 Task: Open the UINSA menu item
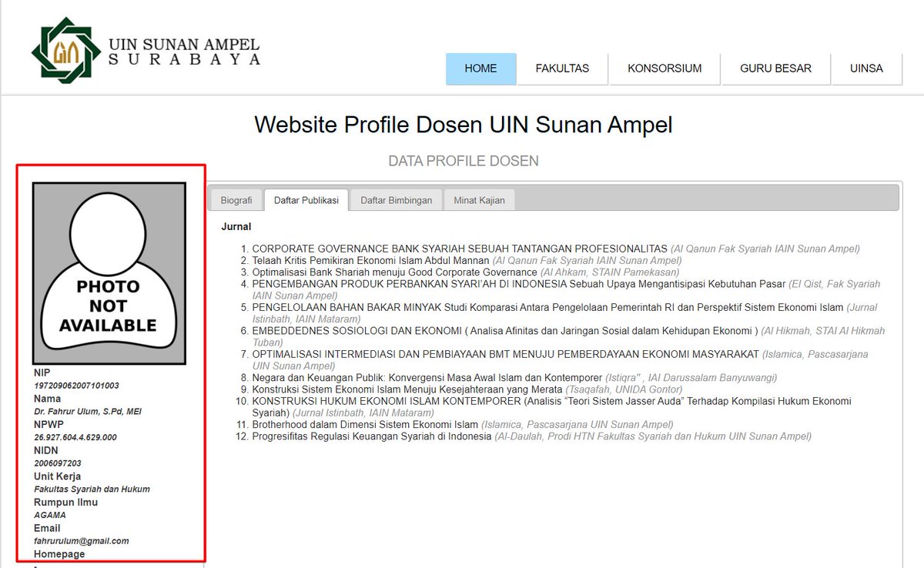[x=866, y=68]
